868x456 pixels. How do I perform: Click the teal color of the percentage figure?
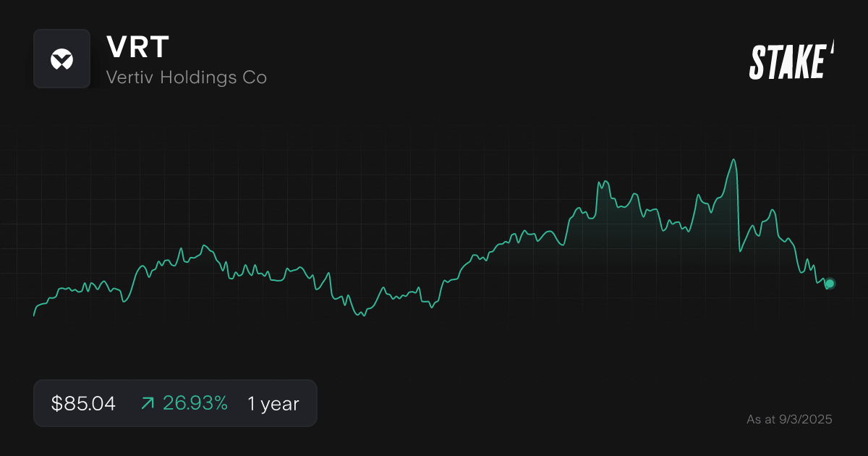195,403
